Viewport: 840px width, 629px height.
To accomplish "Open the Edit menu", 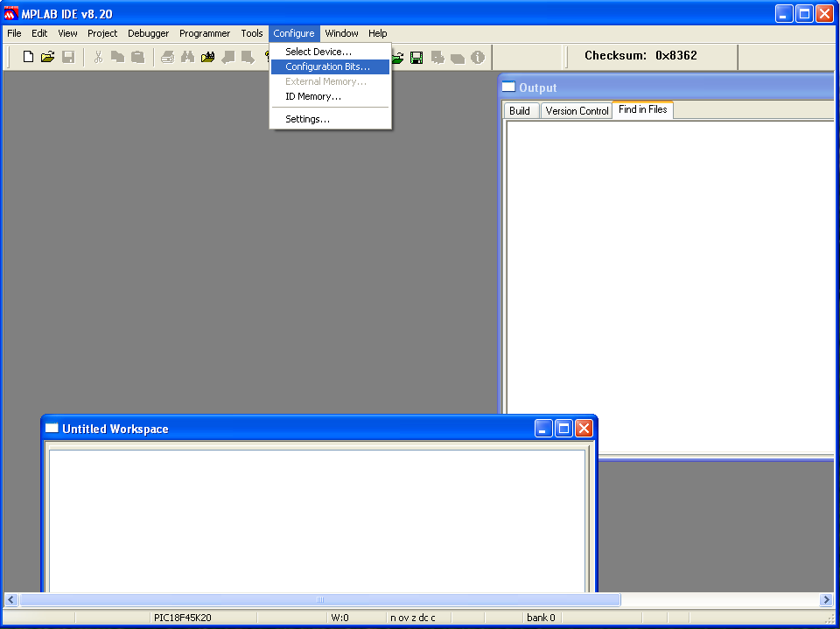I will click(39, 33).
